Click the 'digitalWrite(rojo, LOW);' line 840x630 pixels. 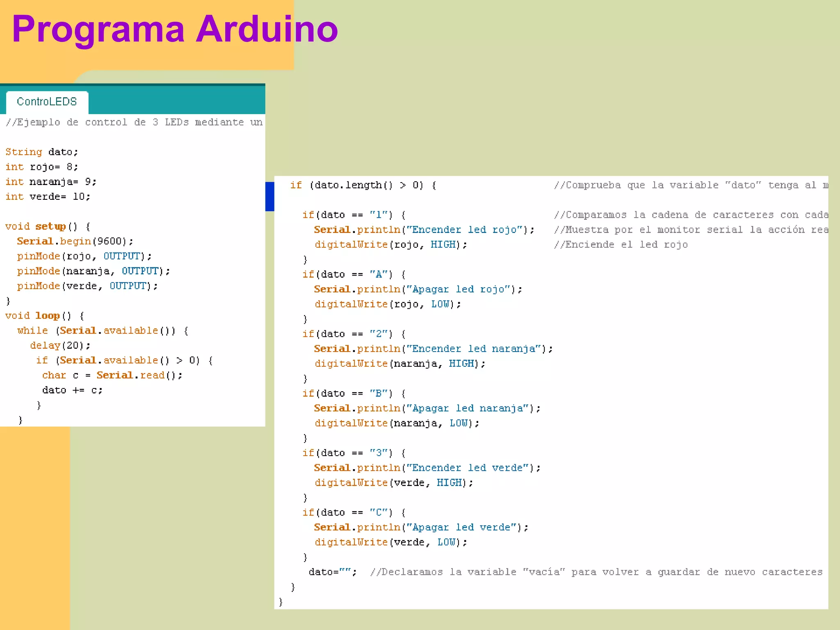[x=388, y=304]
